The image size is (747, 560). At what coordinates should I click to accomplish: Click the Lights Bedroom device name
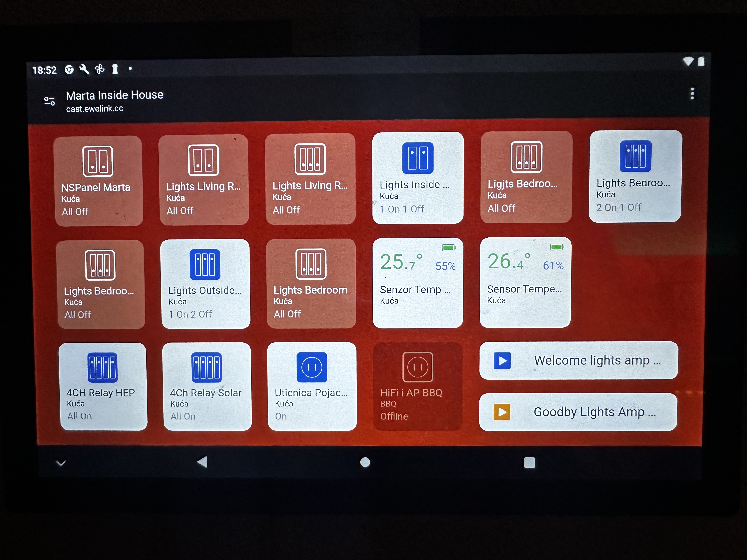click(x=310, y=290)
